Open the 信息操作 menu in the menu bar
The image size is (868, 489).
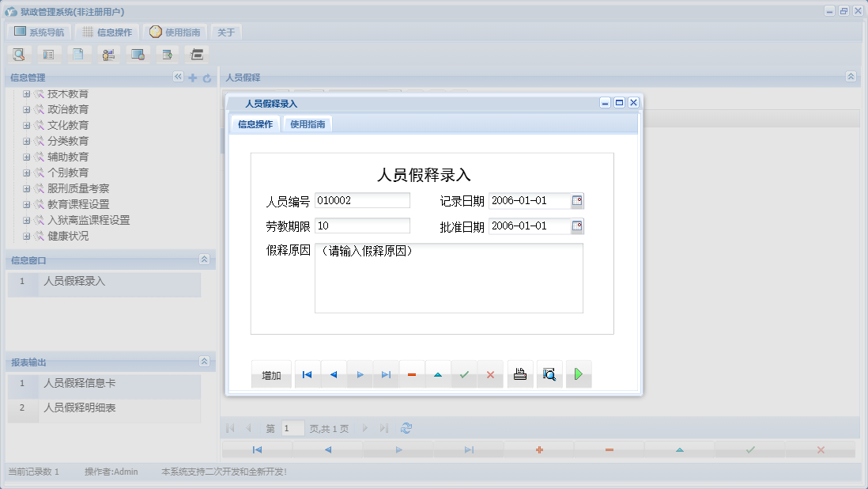click(107, 32)
